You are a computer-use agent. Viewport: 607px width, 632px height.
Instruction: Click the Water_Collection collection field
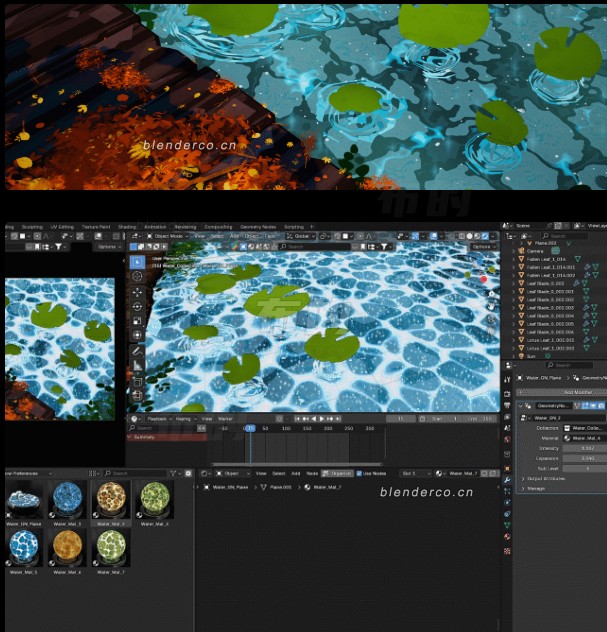[x=585, y=428]
